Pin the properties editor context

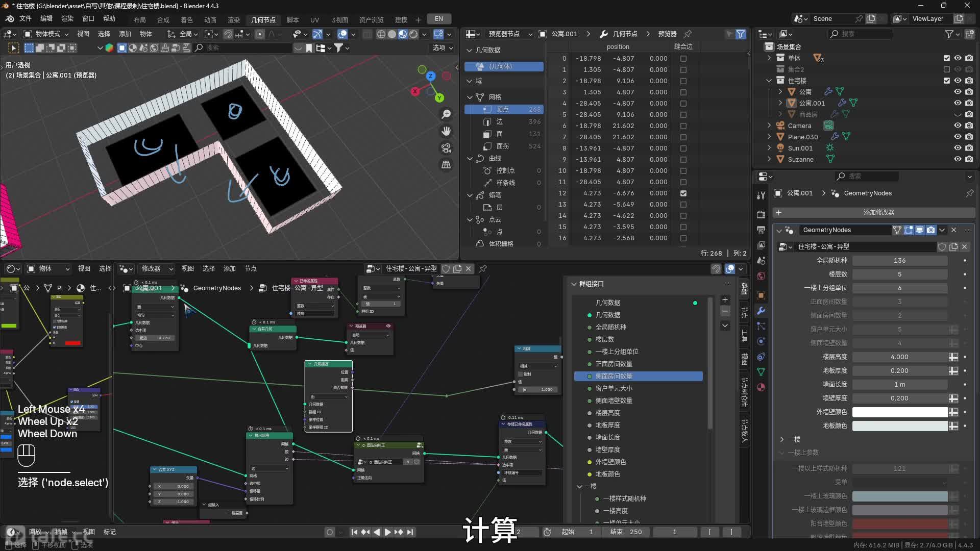point(969,193)
